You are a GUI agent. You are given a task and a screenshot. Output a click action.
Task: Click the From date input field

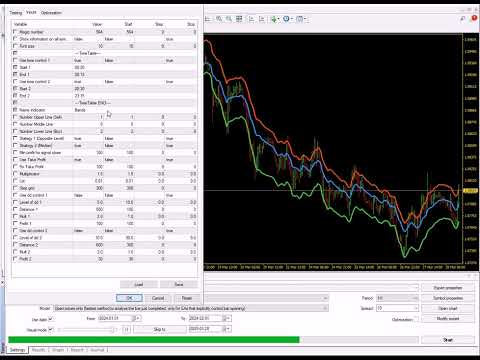116,318
